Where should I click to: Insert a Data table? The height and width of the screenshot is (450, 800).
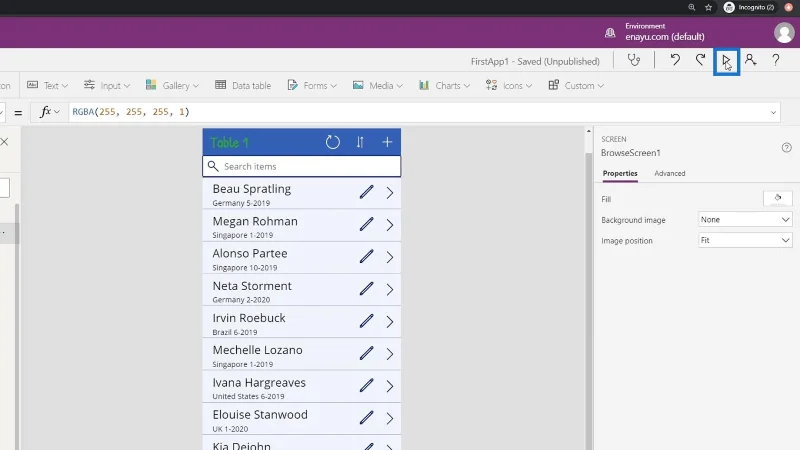coord(243,85)
